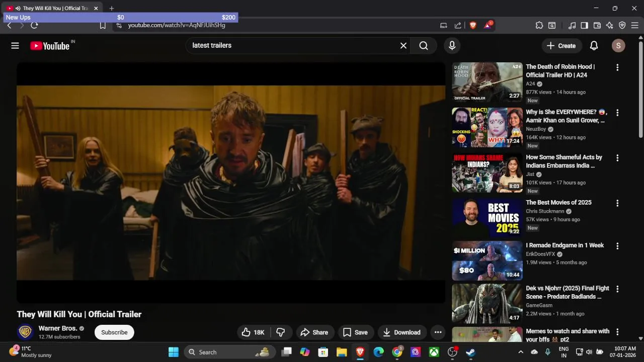The height and width of the screenshot is (362, 644).
Task: Open options menu for 'Memes to watch' video
Action: pyautogui.click(x=617, y=332)
